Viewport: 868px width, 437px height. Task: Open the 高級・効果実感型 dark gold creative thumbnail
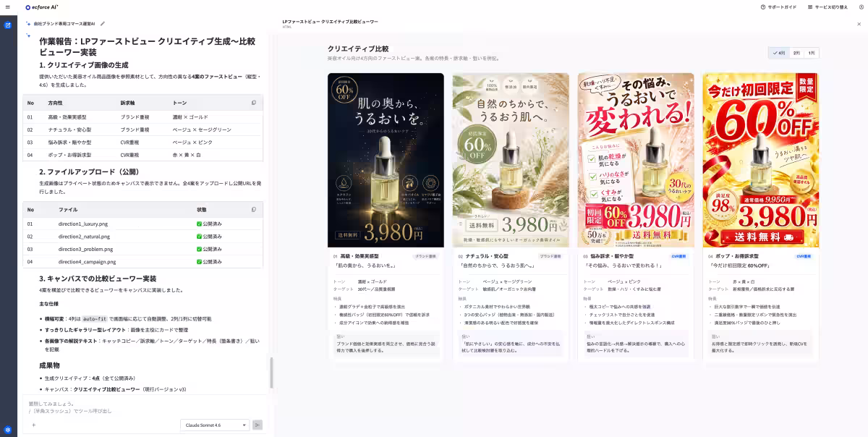(x=386, y=160)
